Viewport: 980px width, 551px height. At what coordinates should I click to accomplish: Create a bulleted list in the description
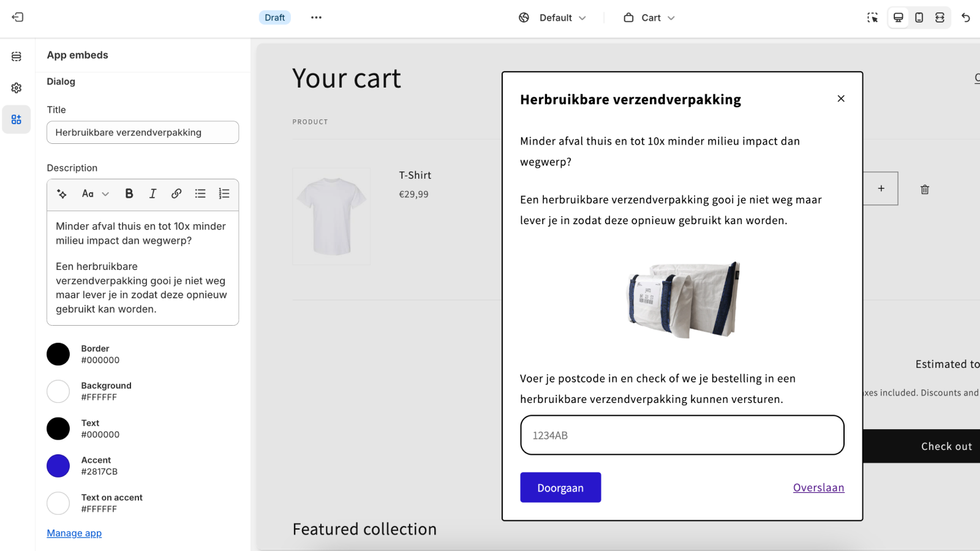(200, 193)
